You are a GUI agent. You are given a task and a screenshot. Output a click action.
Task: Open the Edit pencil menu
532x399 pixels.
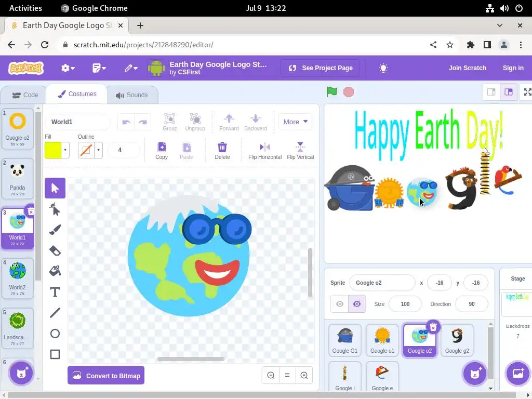pos(130,68)
